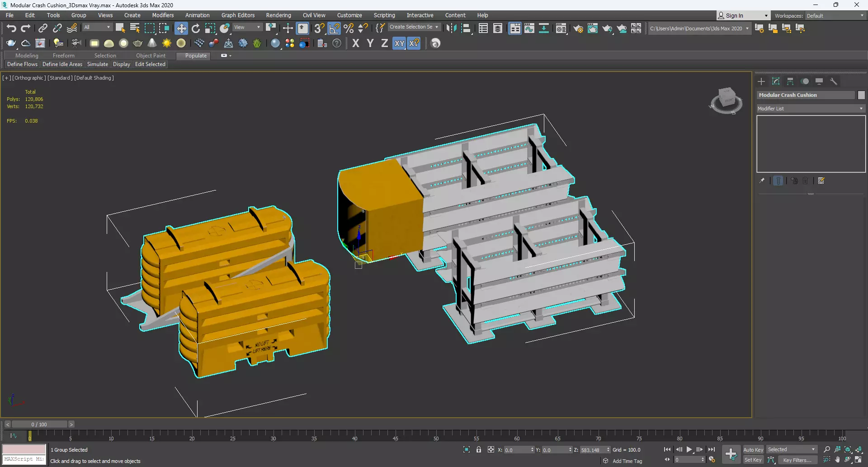Toggle Percent Snap button
The image size is (868, 467).
click(349, 29)
